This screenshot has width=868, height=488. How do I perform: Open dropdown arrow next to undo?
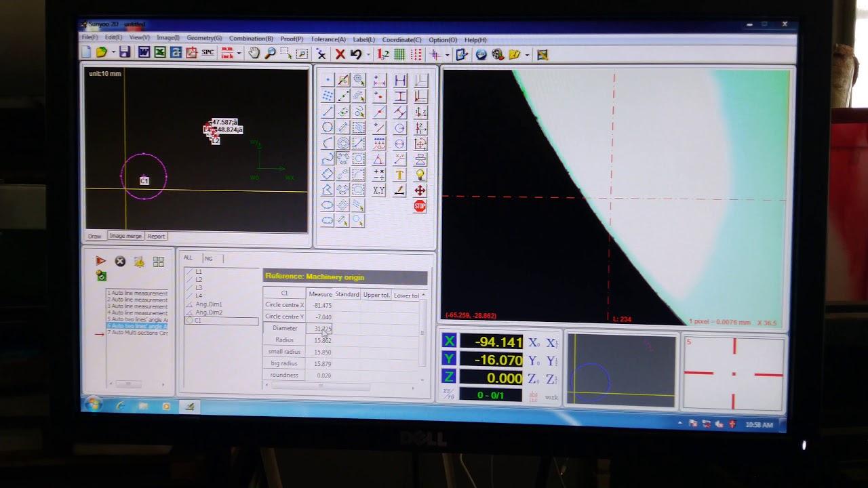[368, 55]
